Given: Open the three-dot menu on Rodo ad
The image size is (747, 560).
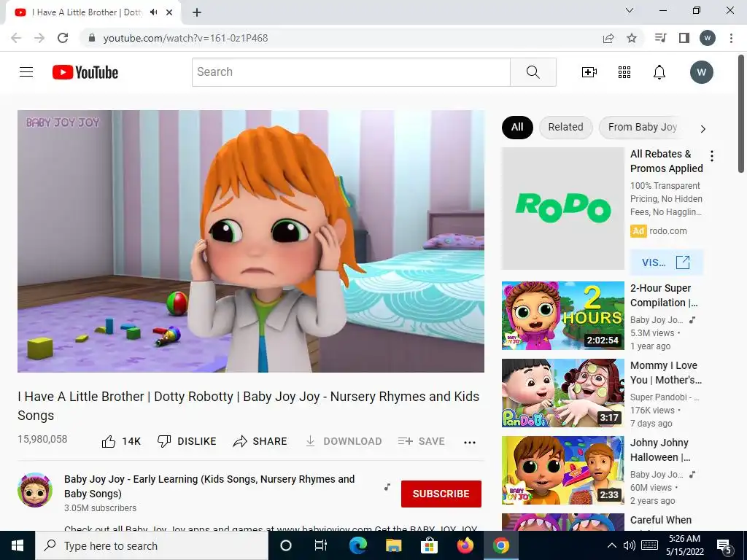Looking at the screenshot, I should coord(712,156).
